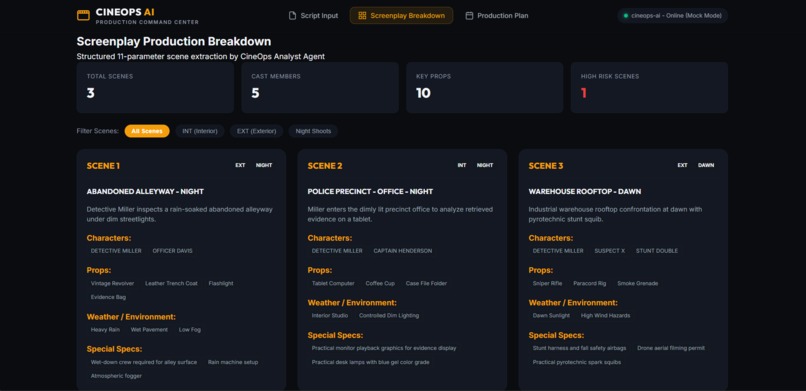Click the Heavy Rain weather tag
Viewport: 806px width, 391px height.
(105, 329)
